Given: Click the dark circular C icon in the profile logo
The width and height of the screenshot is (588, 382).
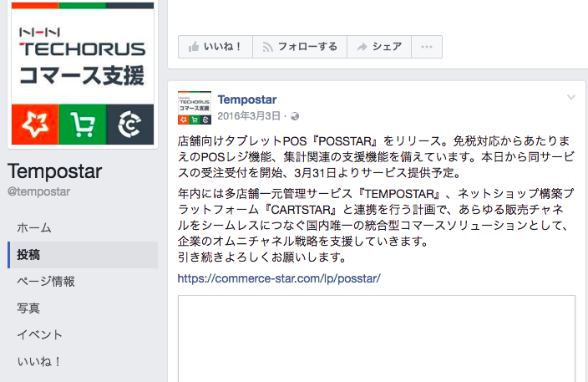Looking at the screenshot, I should (130, 125).
